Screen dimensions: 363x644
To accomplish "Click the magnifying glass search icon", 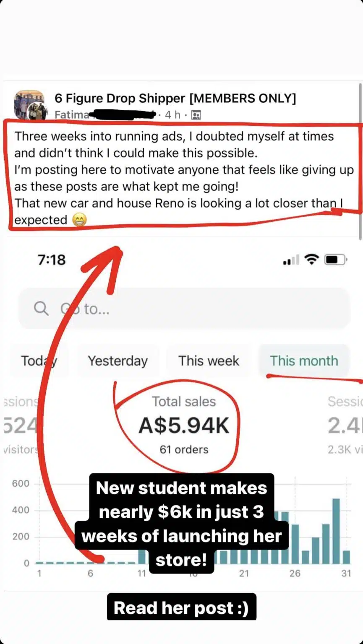I will (x=41, y=309).
